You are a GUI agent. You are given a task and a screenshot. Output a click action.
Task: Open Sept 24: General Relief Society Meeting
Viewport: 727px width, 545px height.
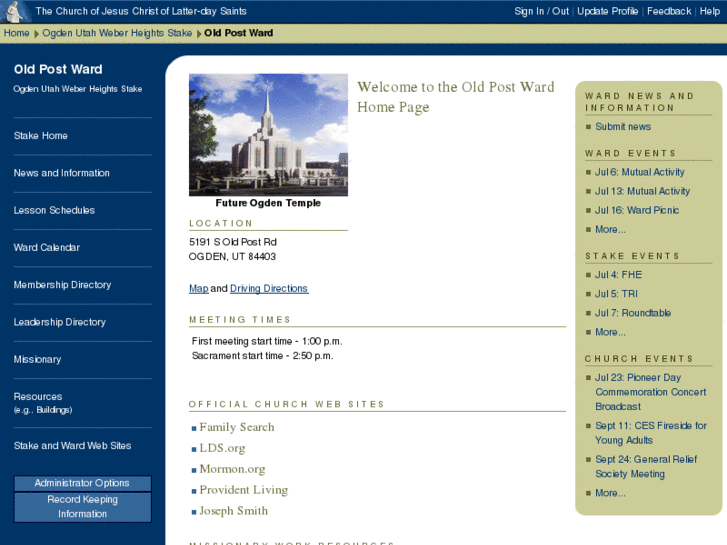coord(646,467)
